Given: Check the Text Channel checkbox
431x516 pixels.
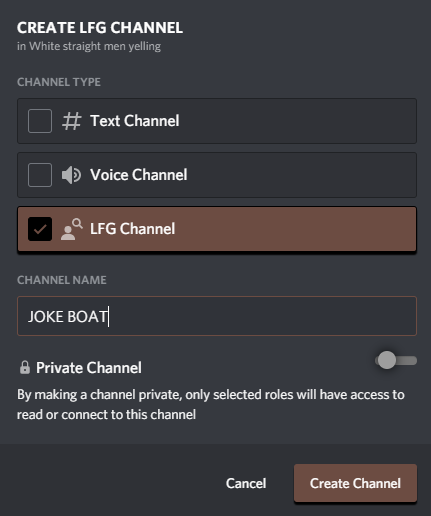Looking at the screenshot, I should (40, 121).
